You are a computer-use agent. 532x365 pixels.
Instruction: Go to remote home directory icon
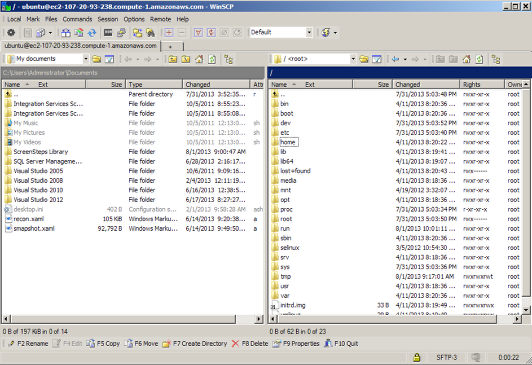pyautogui.click(x=467, y=59)
